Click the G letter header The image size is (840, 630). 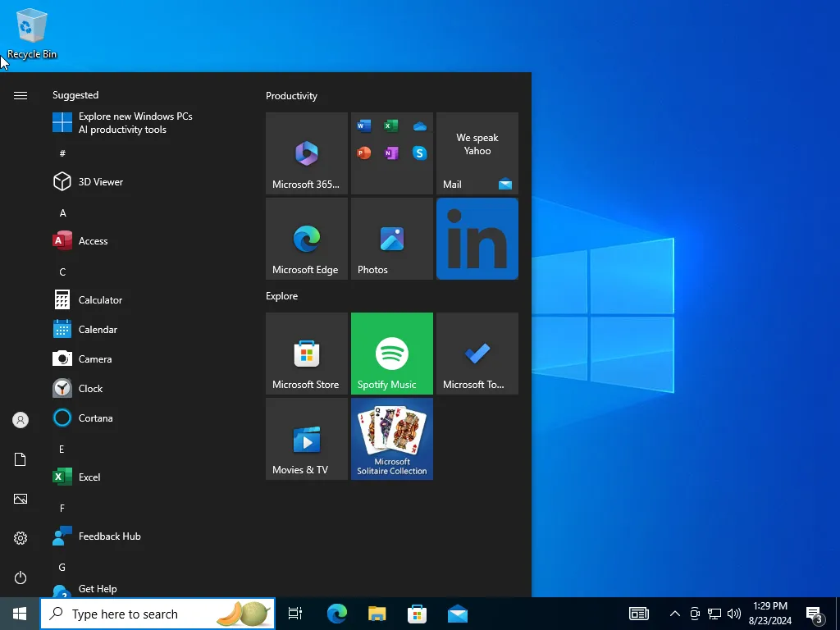[62, 567]
